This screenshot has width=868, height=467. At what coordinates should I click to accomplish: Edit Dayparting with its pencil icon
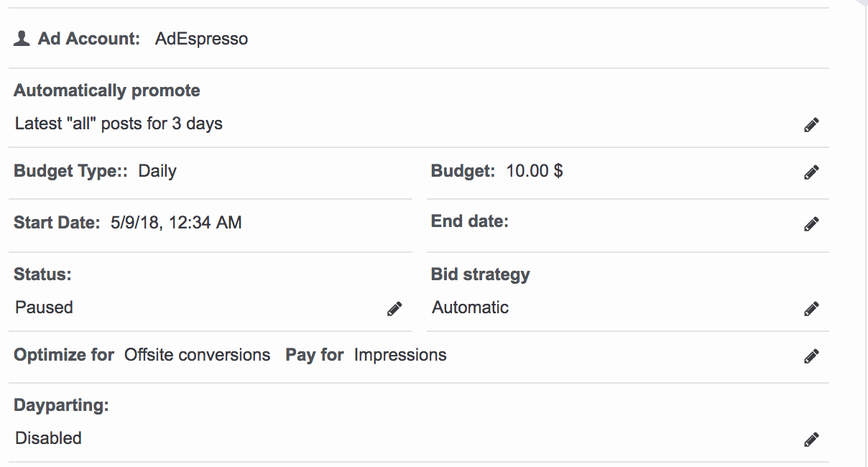click(811, 440)
